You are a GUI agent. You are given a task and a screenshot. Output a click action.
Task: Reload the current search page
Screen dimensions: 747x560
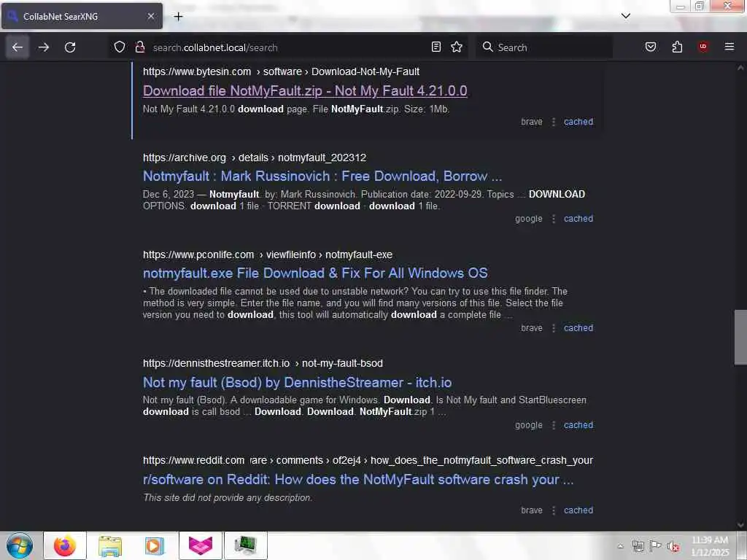click(x=70, y=47)
